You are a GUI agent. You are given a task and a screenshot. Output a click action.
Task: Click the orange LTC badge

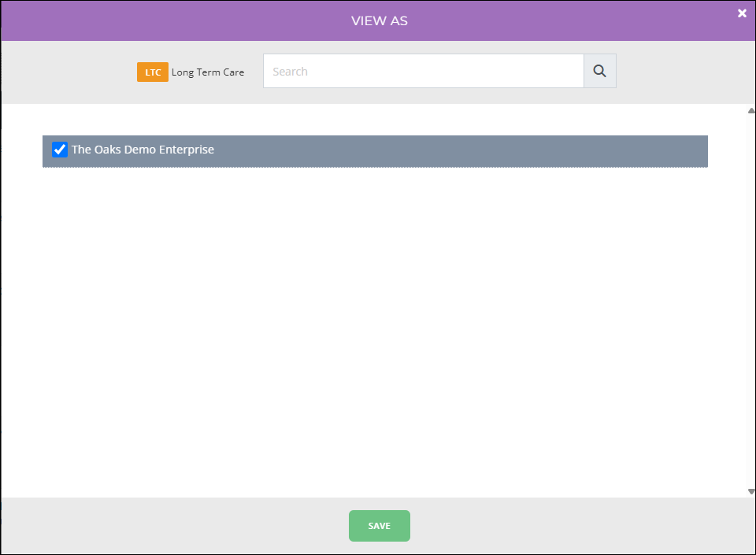coord(153,72)
